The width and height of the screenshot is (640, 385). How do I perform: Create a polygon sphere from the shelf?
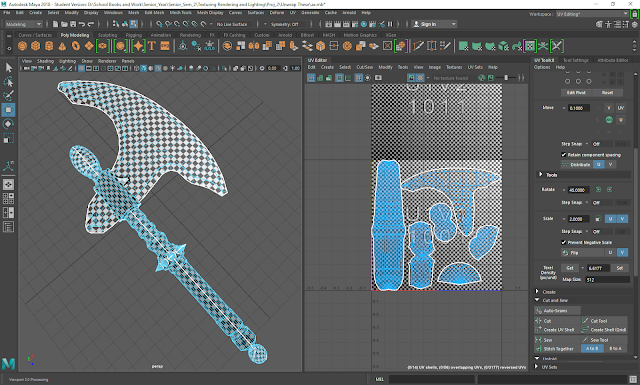click(22, 46)
